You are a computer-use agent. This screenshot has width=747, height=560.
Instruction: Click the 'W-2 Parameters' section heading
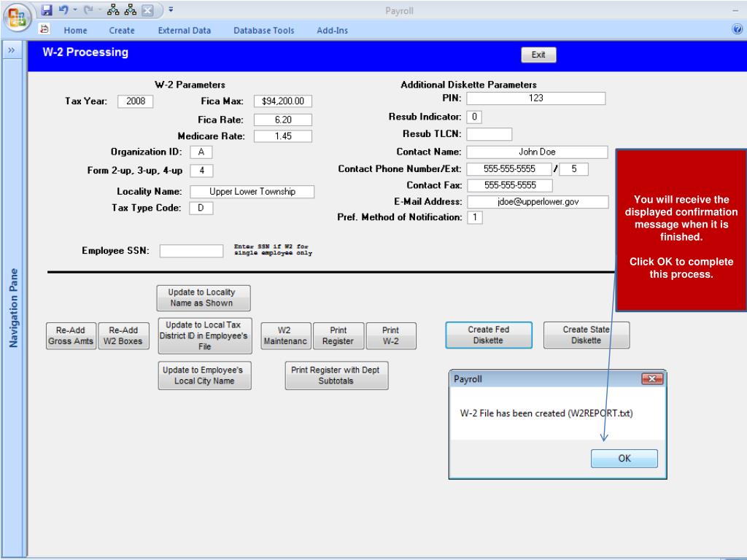(x=190, y=85)
